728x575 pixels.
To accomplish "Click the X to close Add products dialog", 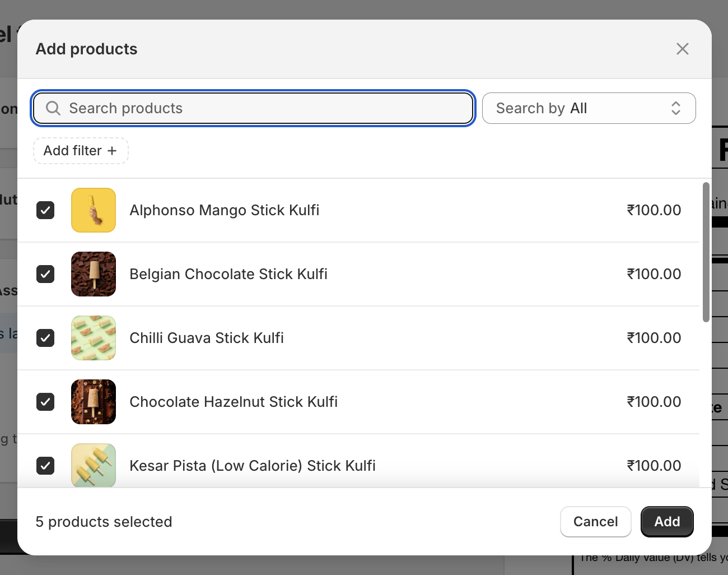I will pyautogui.click(x=682, y=49).
